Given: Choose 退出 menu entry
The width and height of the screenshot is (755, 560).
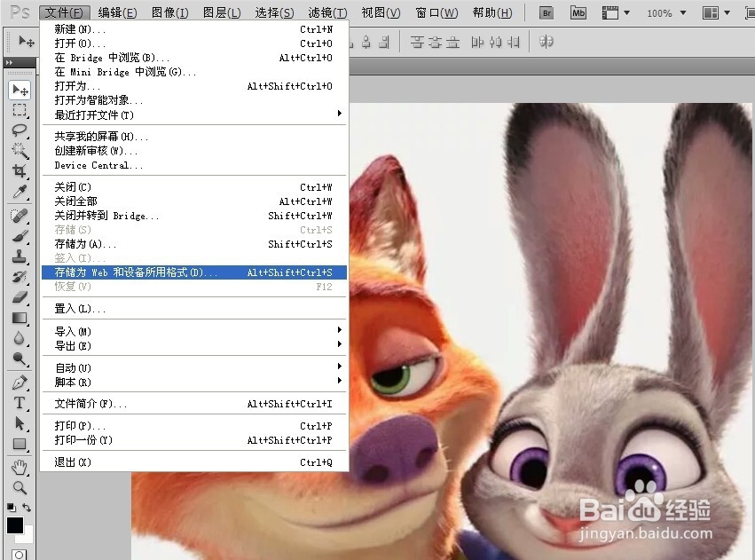Looking at the screenshot, I should pyautogui.click(x=193, y=462).
